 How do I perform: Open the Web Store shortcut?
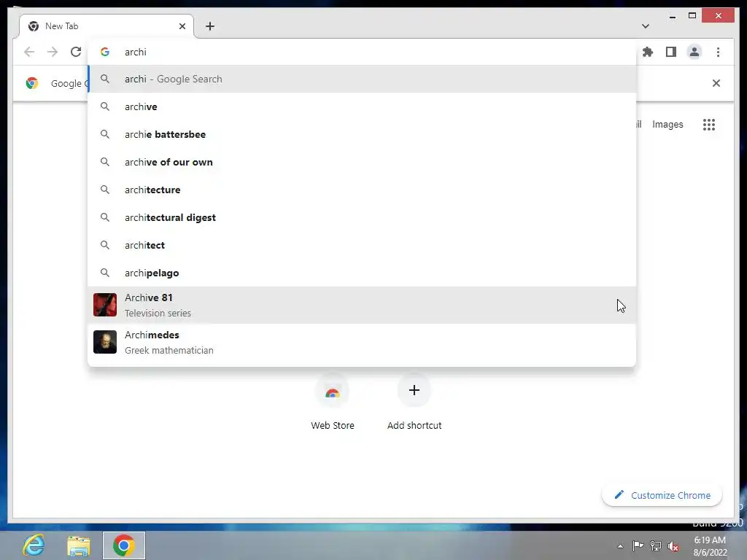[333, 402]
